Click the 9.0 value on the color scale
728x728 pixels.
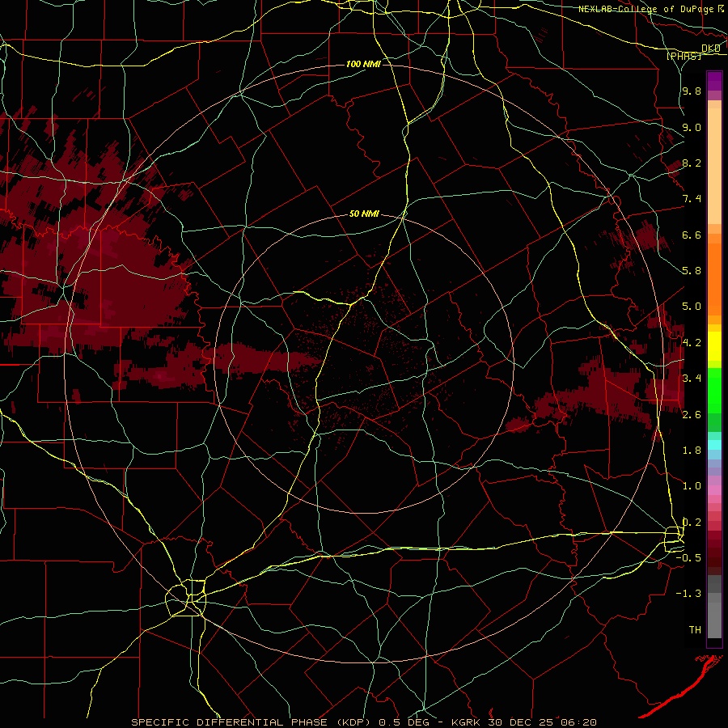692,127
